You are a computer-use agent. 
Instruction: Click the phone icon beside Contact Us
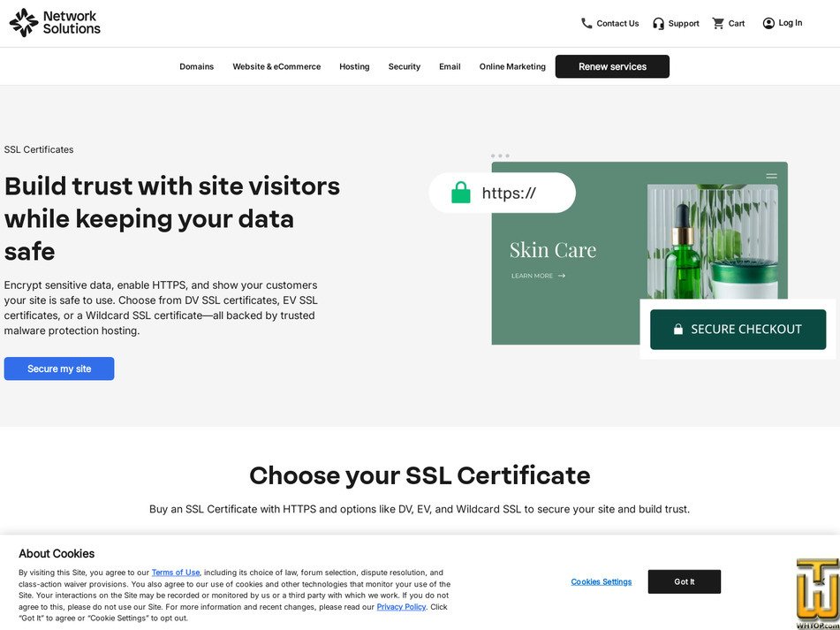click(x=586, y=23)
